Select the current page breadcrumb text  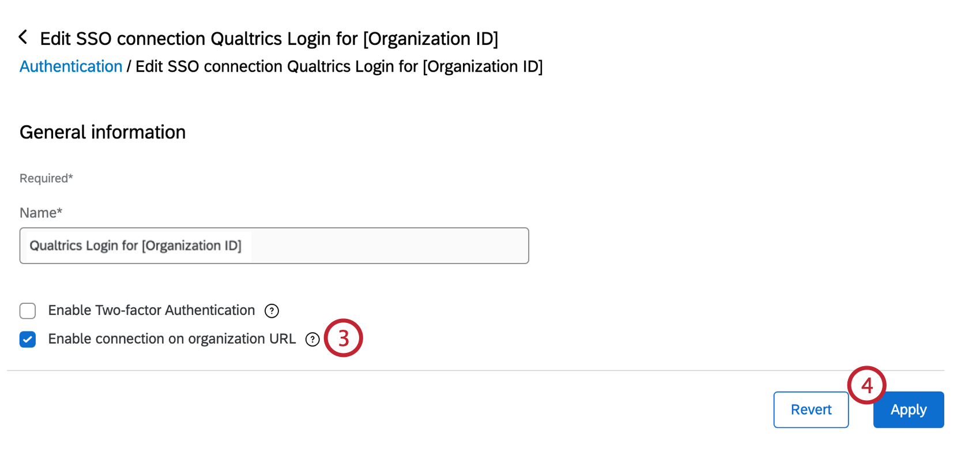click(339, 67)
